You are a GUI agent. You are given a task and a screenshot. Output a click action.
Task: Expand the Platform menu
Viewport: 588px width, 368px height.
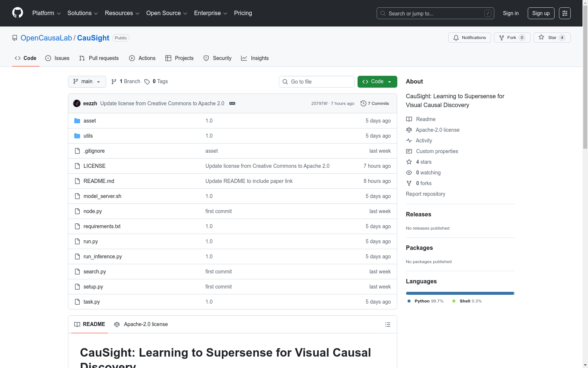[46, 13]
